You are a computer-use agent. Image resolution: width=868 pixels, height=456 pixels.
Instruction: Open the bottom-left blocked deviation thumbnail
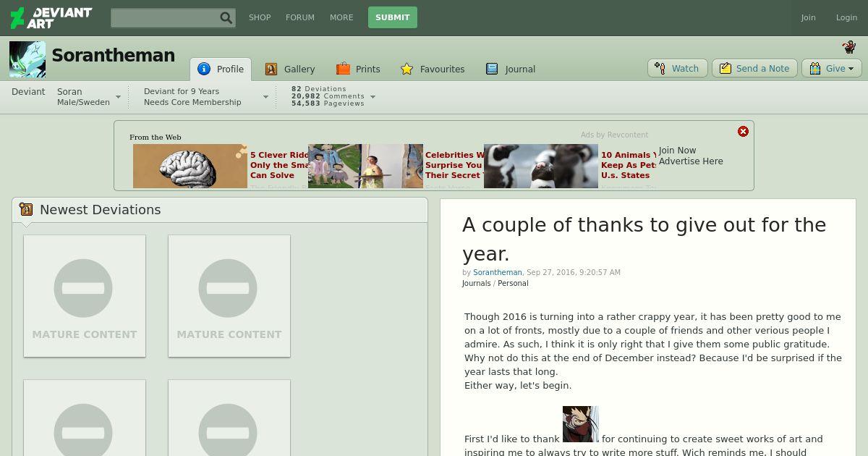85,418
